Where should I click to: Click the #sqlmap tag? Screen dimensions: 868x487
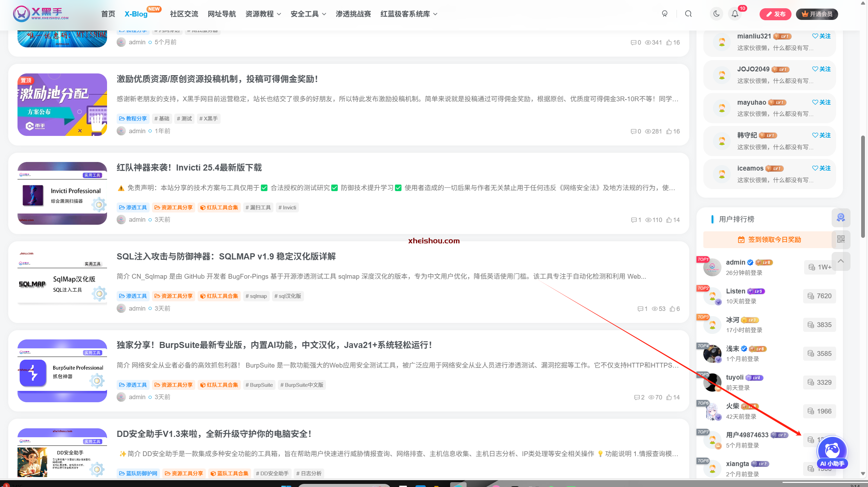(x=256, y=296)
